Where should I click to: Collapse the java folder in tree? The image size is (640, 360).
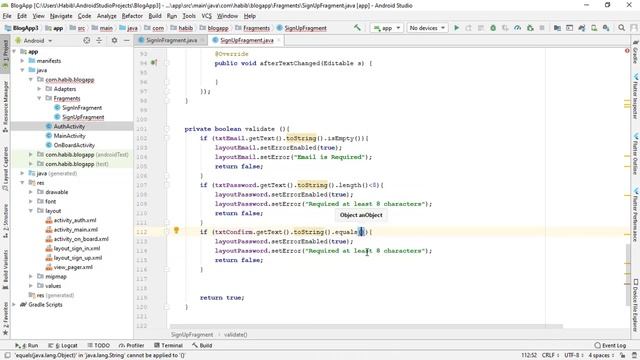pos(22,70)
